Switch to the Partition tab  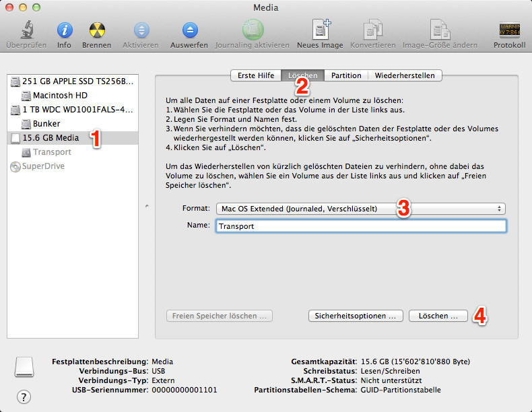click(x=346, y=75)
